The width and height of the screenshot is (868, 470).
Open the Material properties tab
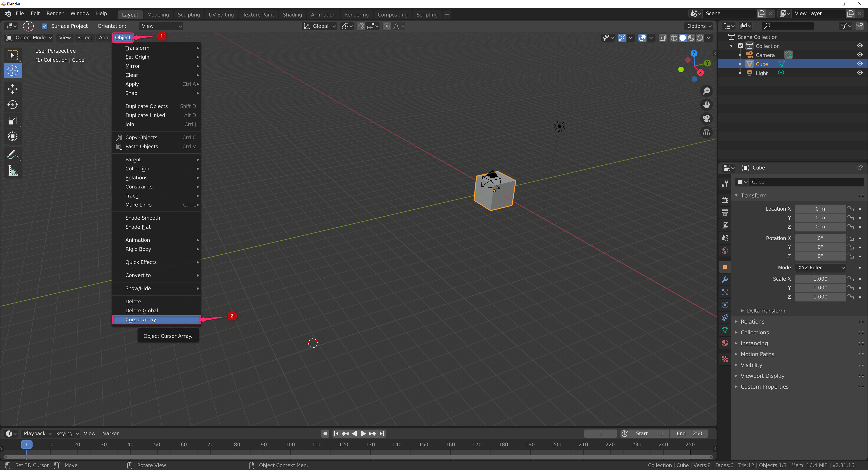coord(725,343)
